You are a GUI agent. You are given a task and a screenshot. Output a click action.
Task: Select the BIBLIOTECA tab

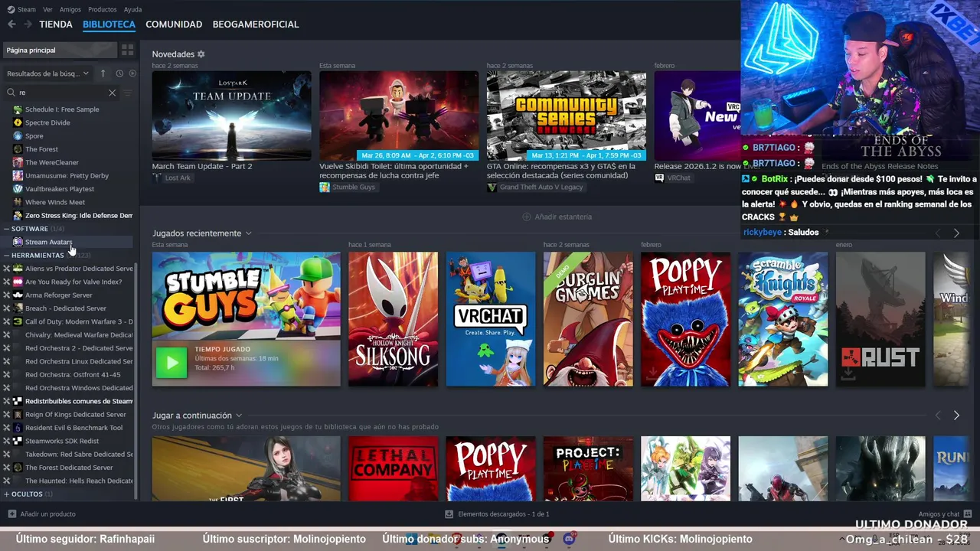(x=109, y=24)
